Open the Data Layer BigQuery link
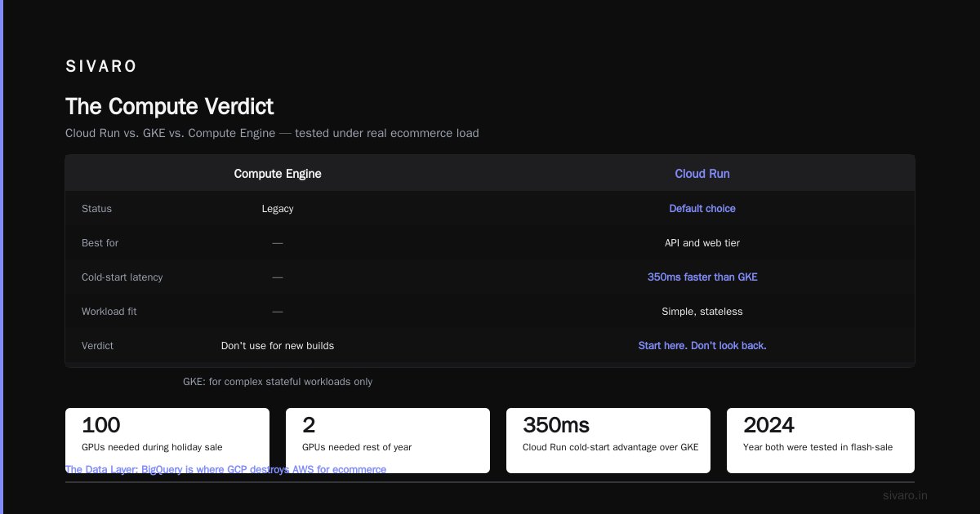This screenshot has height=514, width=980. [x=225, y=470]
